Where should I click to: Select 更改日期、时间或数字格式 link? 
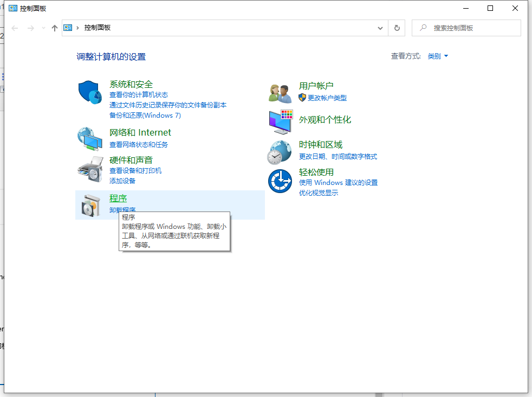pyautogui.click(x=338, y=156)
